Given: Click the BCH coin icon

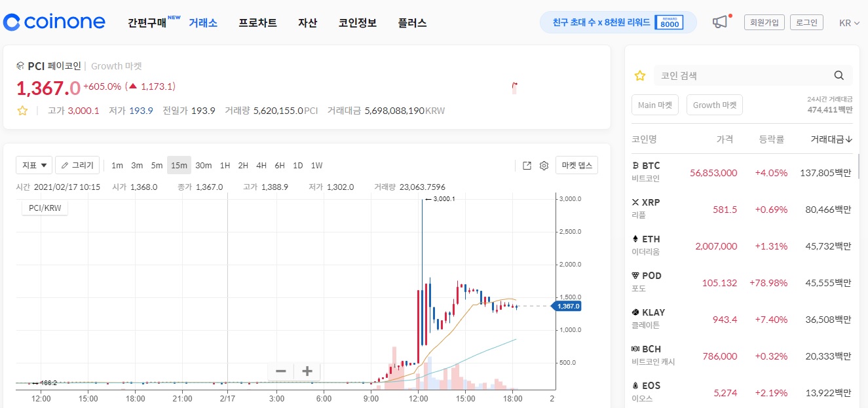Looking at the screenshot, I should point(635,349).
